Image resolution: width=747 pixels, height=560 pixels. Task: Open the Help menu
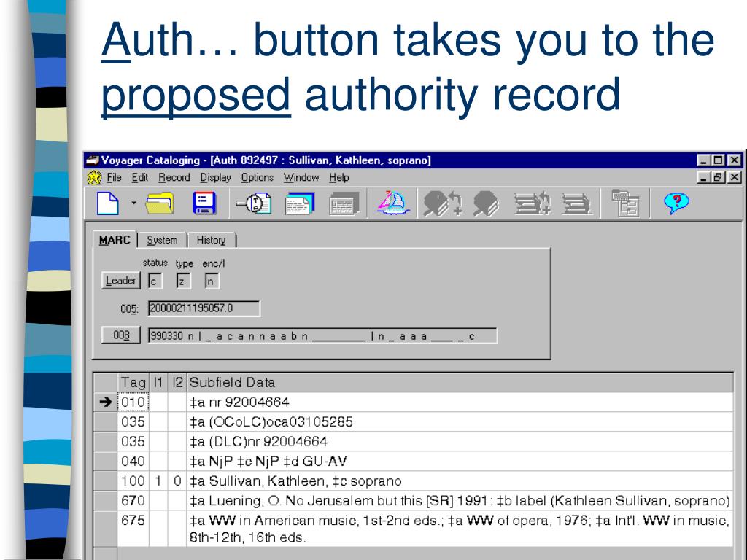338,178
